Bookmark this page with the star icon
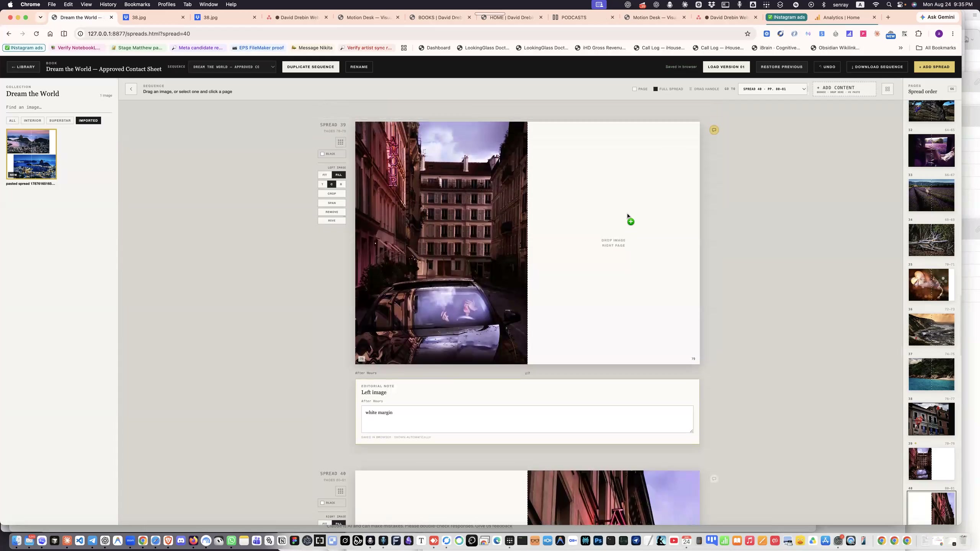 point(748,34)
